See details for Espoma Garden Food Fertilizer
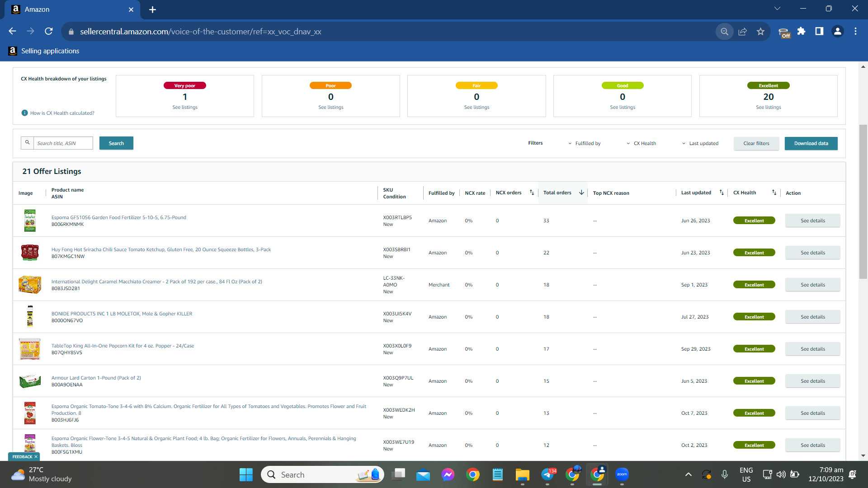 812,221
